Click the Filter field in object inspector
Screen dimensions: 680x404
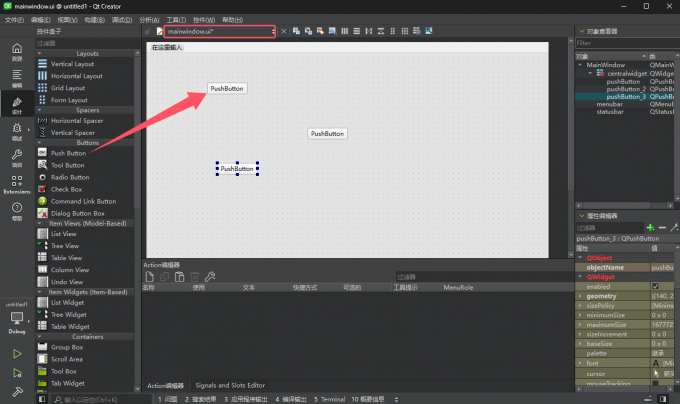[x=625, y=43]
